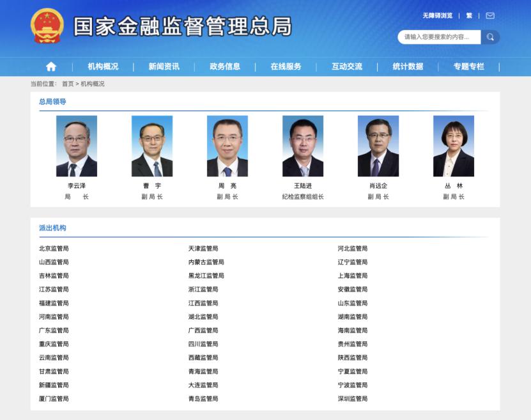Focus the search input field

(439, 37)
